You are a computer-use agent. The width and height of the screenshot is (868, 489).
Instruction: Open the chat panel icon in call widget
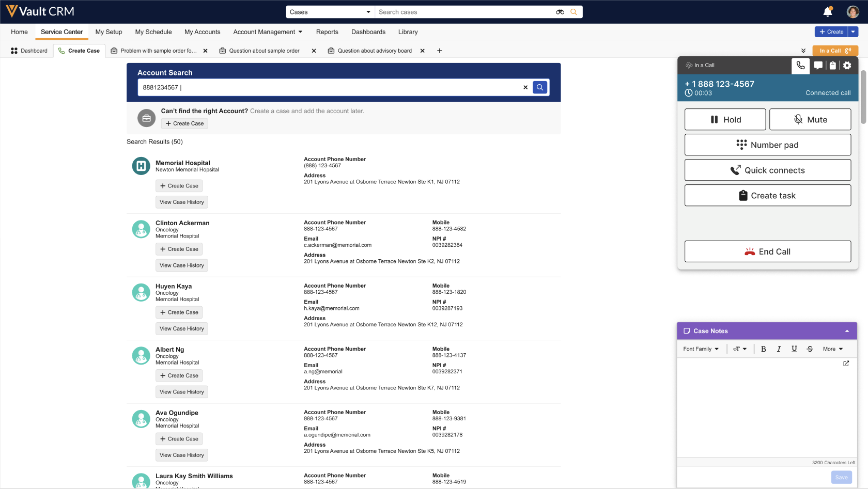[818, 66]
